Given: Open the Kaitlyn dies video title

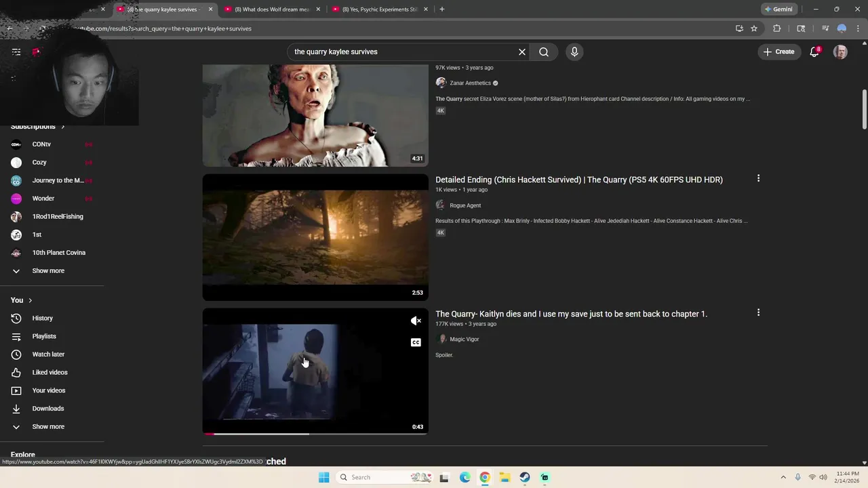Looking at the screenshot, I should pyautogui.click(x=571, y=314).
